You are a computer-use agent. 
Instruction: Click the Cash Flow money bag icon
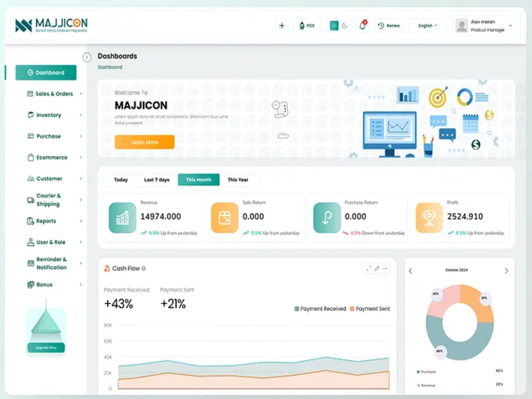(107, 268)
